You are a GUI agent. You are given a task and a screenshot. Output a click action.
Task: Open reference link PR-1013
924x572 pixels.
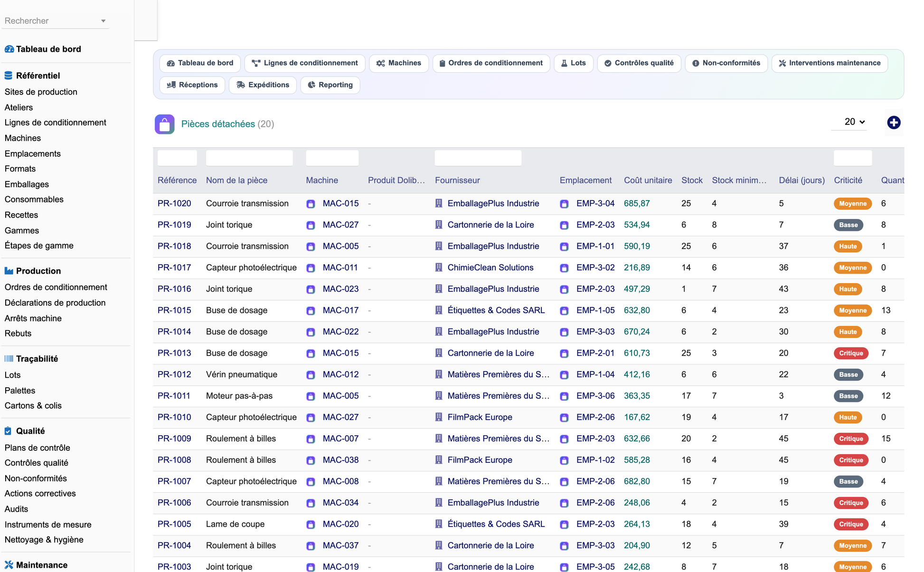pos(174,353)
